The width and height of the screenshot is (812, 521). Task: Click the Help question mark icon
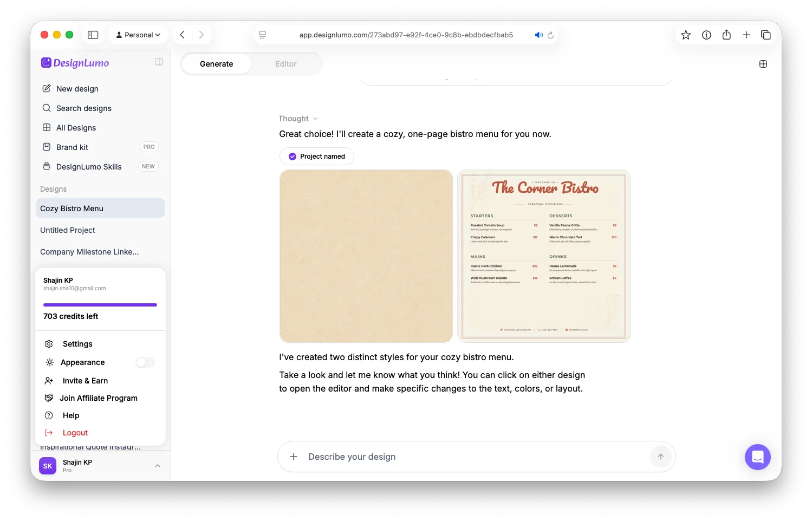(49, 415)
